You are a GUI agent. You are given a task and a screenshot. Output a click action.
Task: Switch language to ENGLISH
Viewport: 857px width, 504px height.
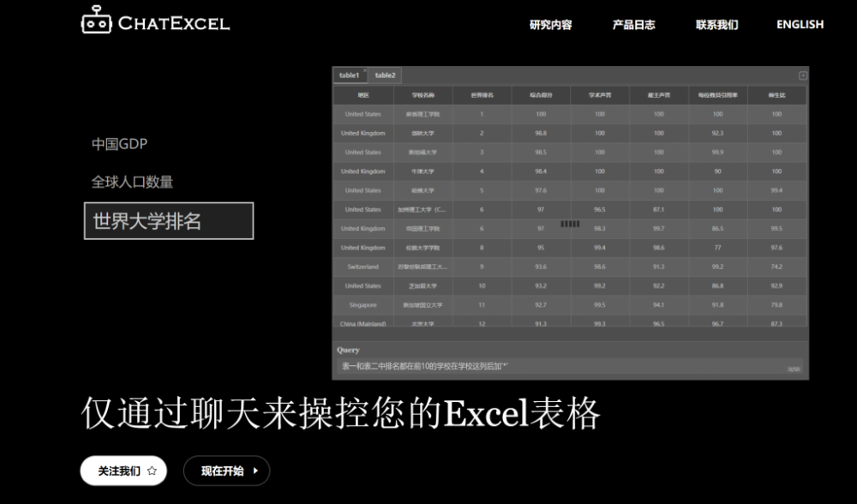[x=800, y=25]
